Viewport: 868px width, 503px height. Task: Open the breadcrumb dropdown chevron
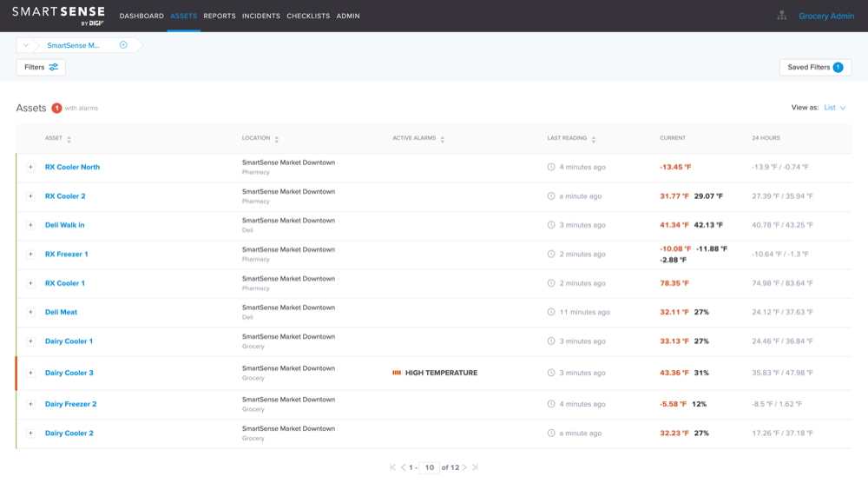click(x=25, y=45)
